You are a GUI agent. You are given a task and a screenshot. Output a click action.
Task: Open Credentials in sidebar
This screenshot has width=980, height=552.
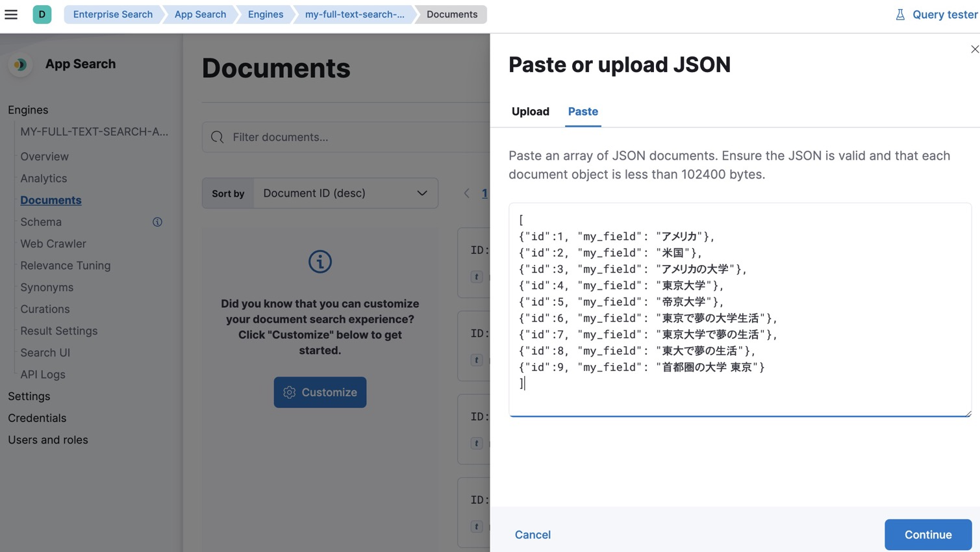coord(37,418)
